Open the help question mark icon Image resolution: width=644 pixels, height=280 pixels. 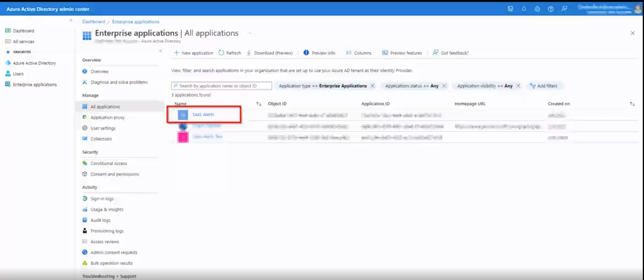(551, 9)
